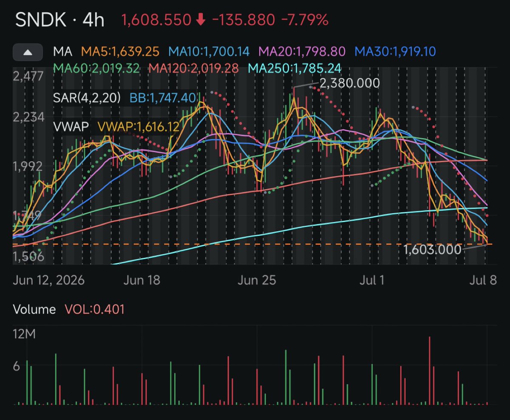
Task: Click the MA10:1,700.14 value
Action: tap(209, 52)
